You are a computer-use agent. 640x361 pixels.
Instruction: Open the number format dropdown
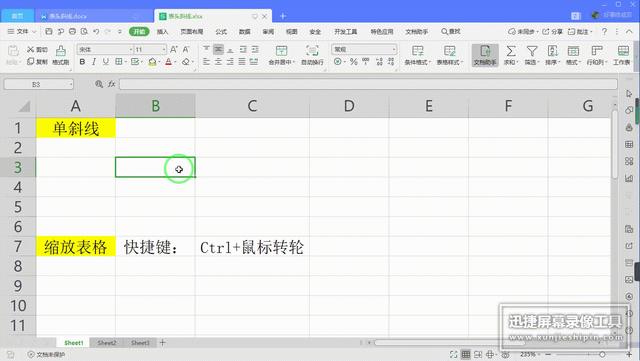pos(393,49)
